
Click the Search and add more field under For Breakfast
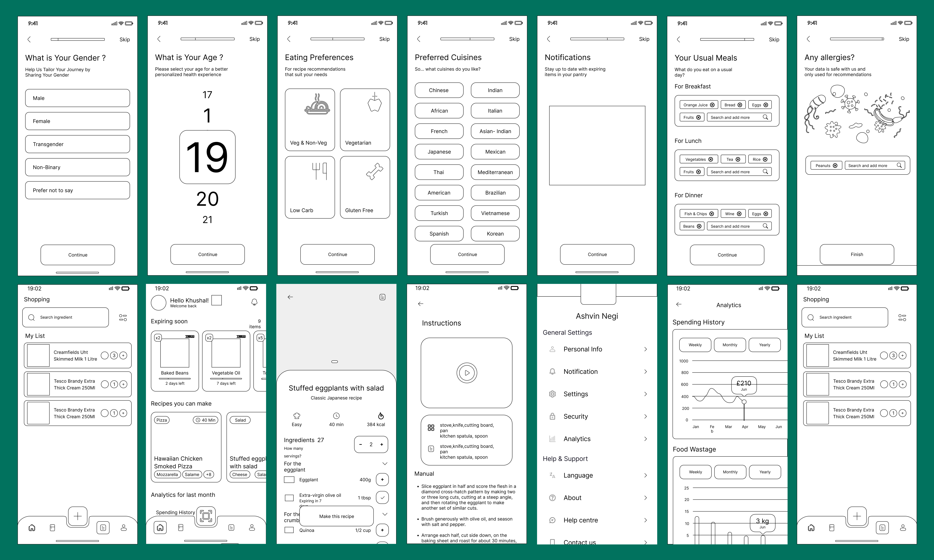click(x=739, y=117)
